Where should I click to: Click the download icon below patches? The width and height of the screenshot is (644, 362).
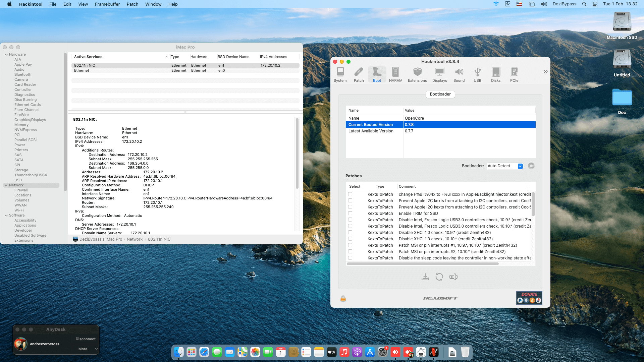(425, 277)
